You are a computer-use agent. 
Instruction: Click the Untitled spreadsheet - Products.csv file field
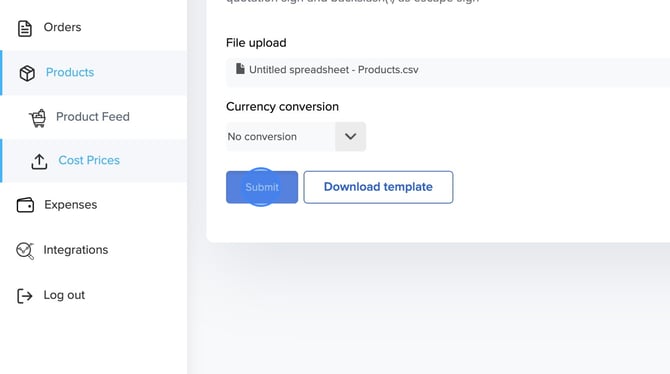tap(448, 72)
